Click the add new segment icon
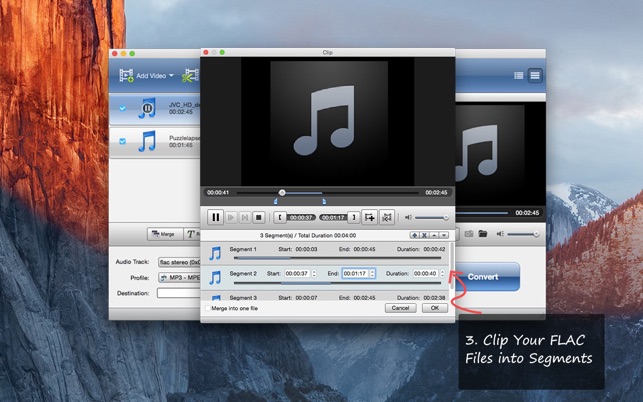Viewport: 643px width, 402px height. (370, 216)
